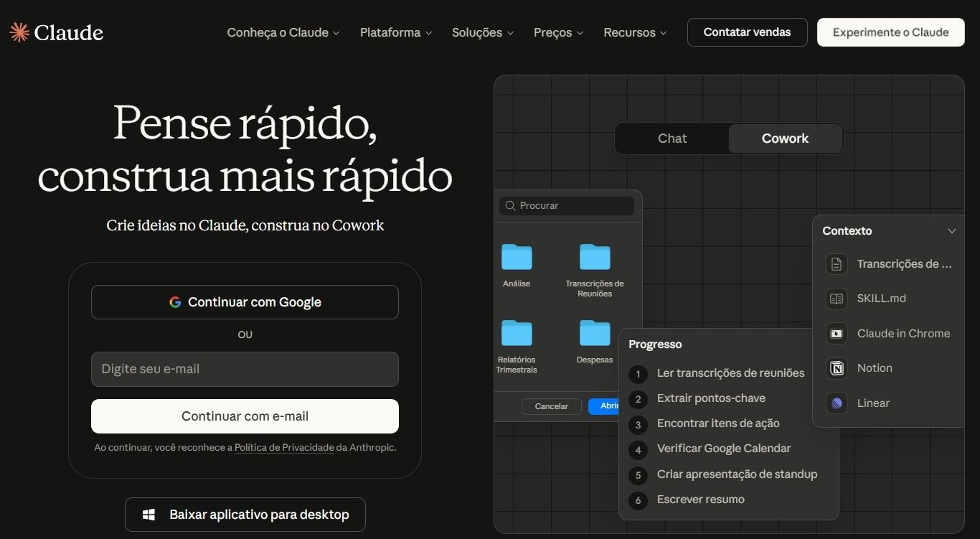980x539 pixels.
Task: Select the Cowork toggle option
Action: pos(785,139)
